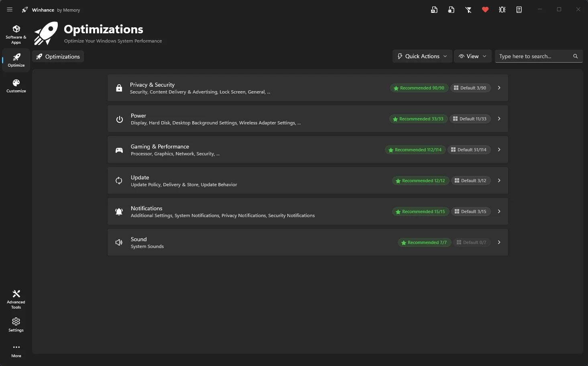
Task: Open the View dropdown
Action: click(x=473, y=56)
